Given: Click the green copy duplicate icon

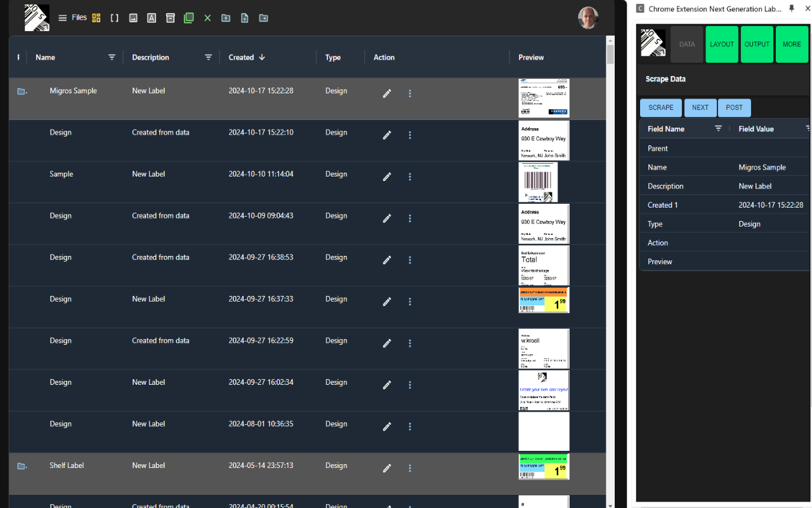Looking at the screenshot, I should tap(188, 18).
